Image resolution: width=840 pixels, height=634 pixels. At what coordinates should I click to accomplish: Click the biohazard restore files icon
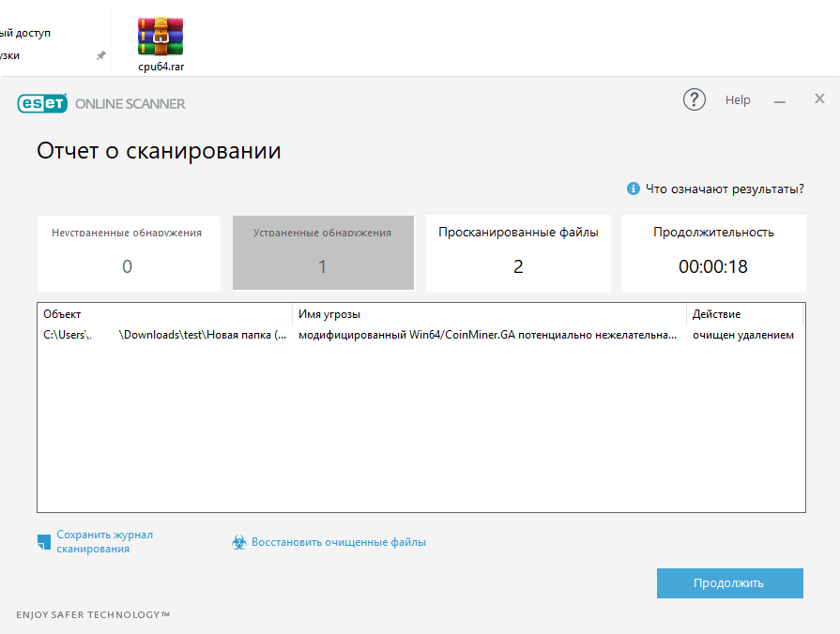239,542
